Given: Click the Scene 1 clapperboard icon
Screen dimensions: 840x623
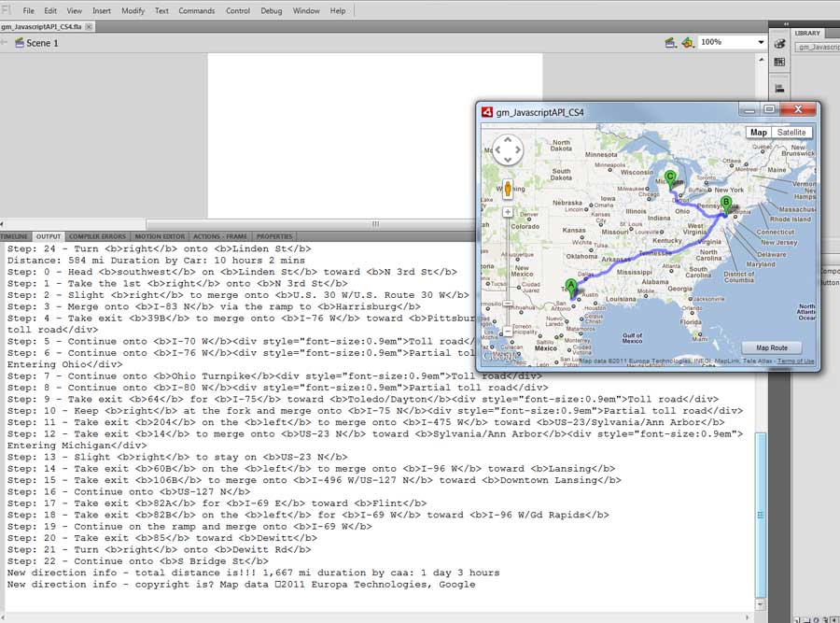Looking at the screenshot, I should pyautogui.click(x=20, y=42).
